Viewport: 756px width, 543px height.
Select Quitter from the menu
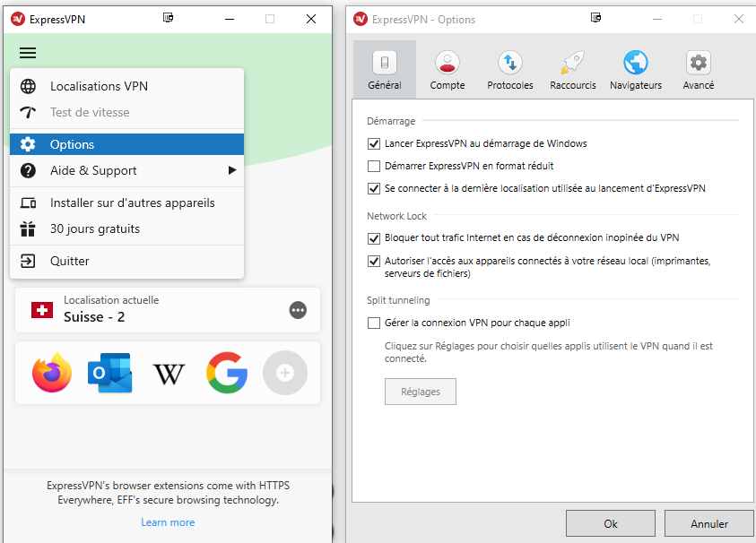[x=126, y=261]
